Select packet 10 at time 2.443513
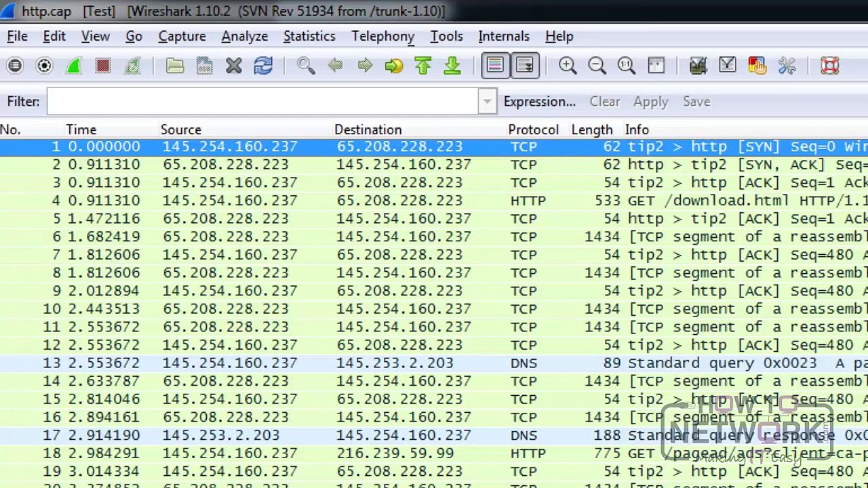The height and width of the screenshot is (488, 868). coord(434,309)
